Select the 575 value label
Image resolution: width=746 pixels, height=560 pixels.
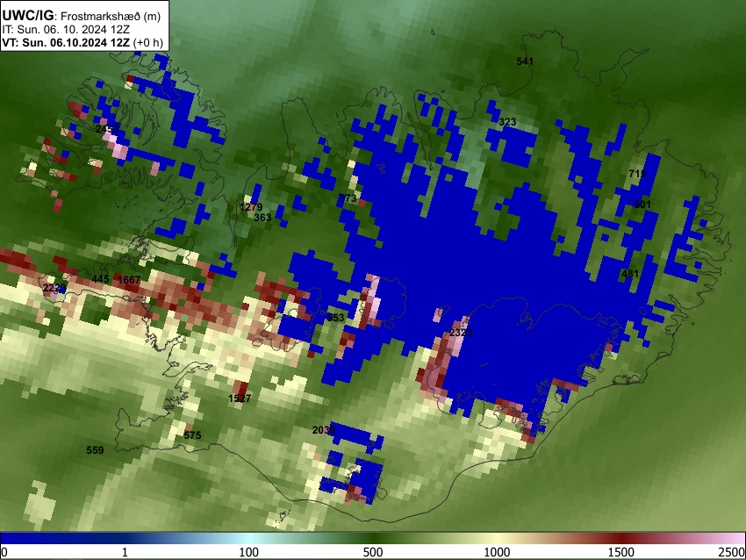tap(192, 435)
